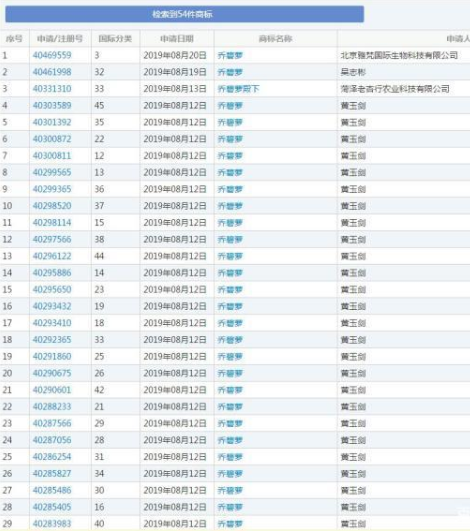Image resolution: width=470 pixels, height=531 pixels.
Task: Open registration number 40291860
Action: click(x=52, y=356)
